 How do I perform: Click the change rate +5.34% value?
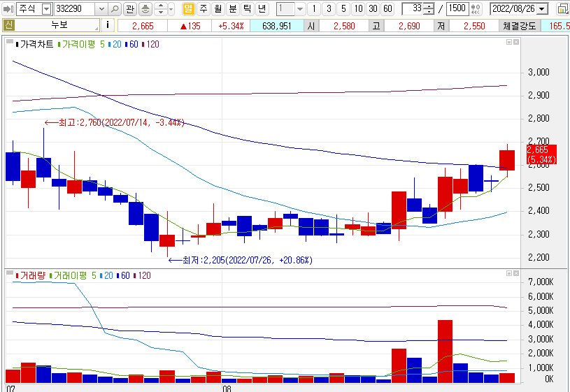point(231,26)
